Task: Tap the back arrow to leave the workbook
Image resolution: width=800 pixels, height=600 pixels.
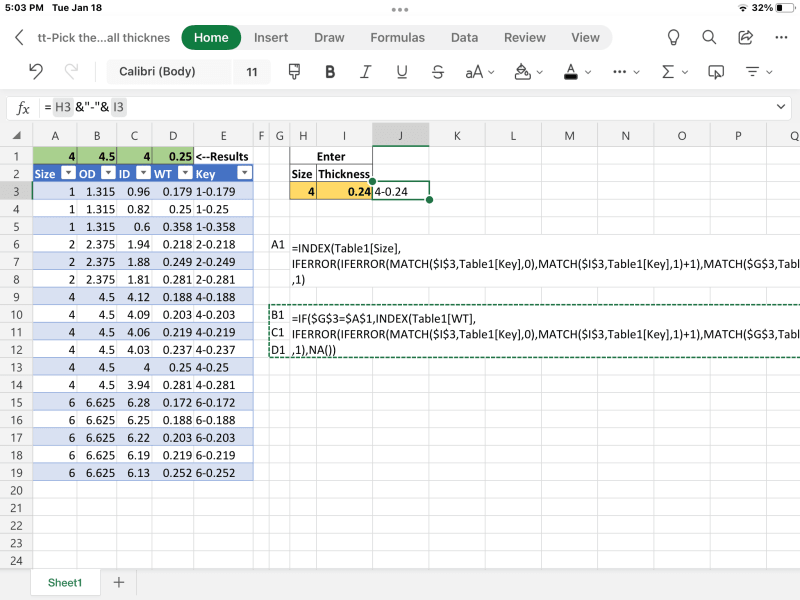Action: point(19,37)
